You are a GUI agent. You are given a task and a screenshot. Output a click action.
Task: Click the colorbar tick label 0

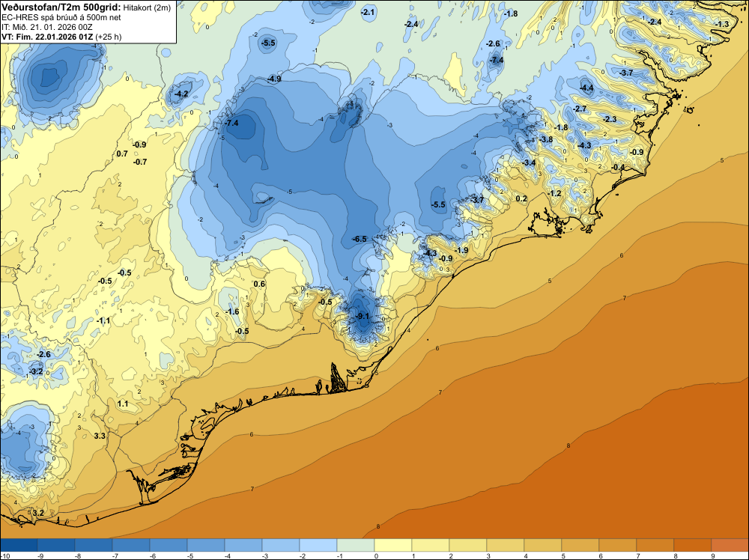pos(376,556)
